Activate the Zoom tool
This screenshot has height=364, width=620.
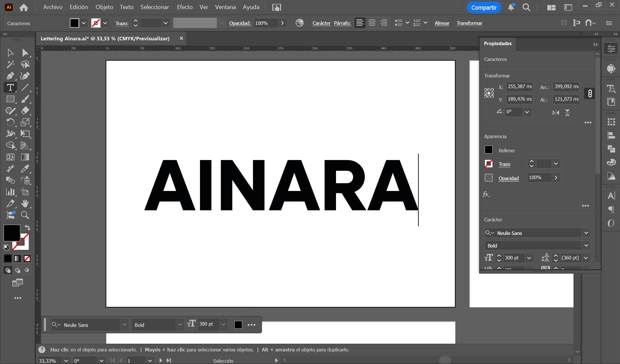(x=25, y=215)
